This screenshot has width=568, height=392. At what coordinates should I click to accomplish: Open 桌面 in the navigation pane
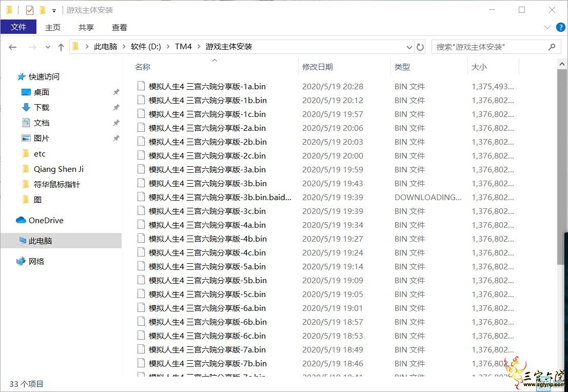click(41, 92)
